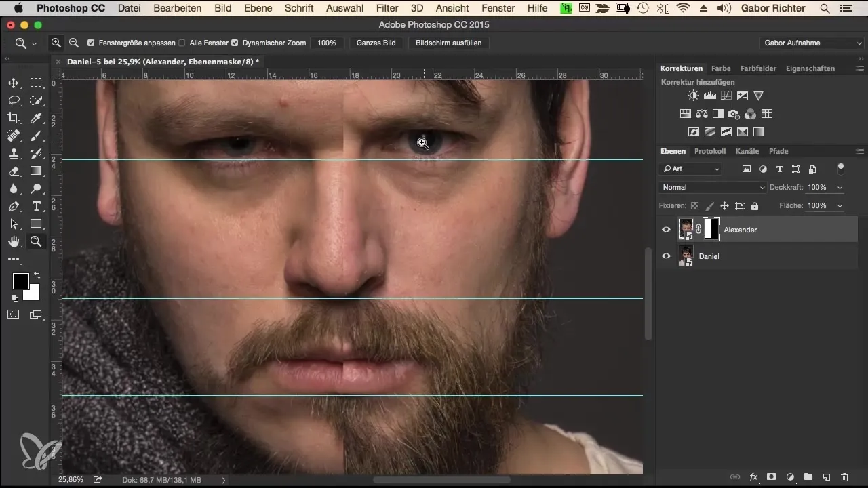Add Exposure adjustment layer

point(742,96)
